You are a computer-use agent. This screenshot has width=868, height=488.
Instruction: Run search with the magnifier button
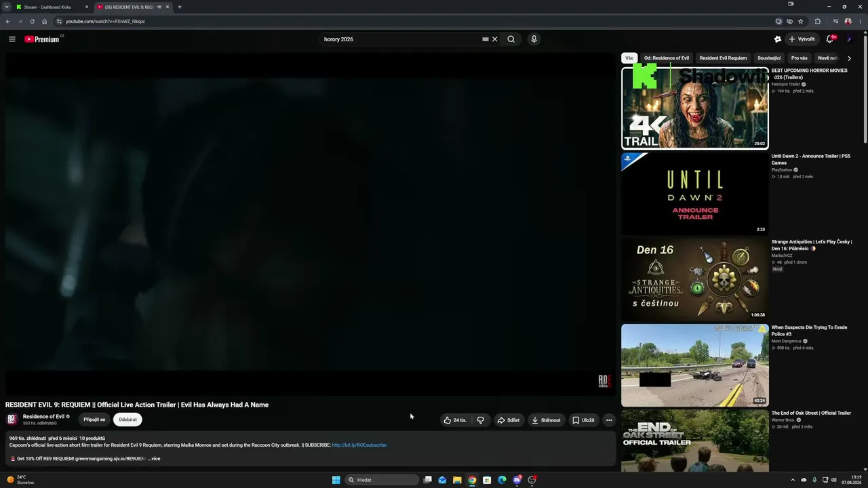click(x=511, y=39)
